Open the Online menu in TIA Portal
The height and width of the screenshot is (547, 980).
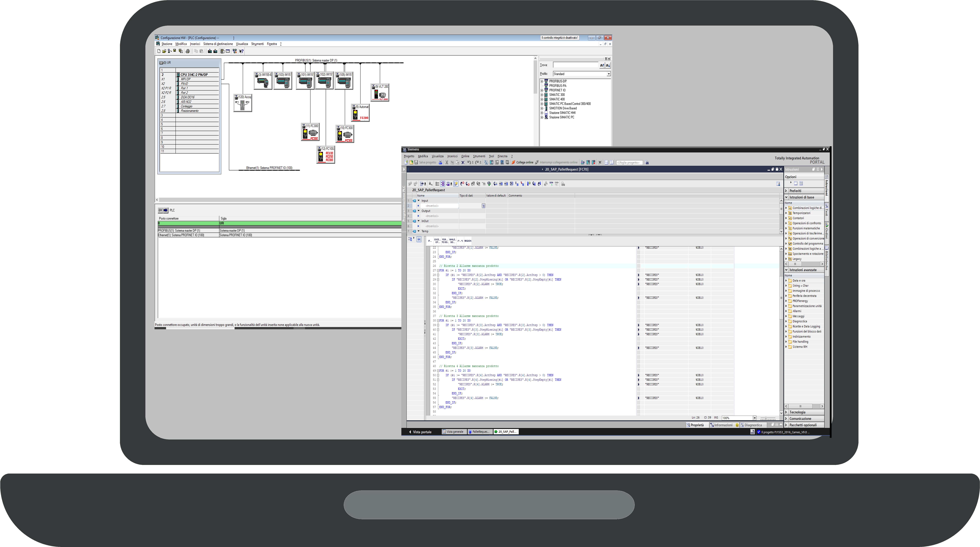465,156
